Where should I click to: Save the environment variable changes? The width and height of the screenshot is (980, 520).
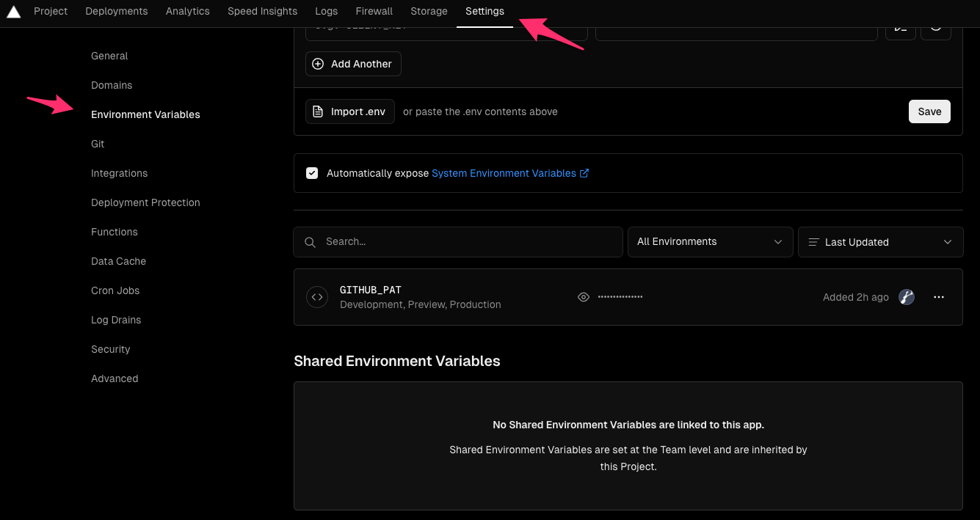929,111
